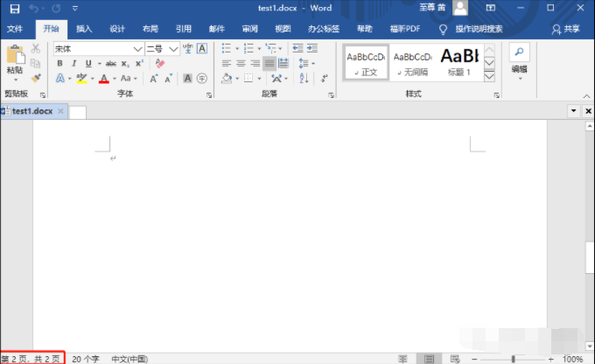Open the 福昕PDF ribbon tab
Viewport: 595px width, 364px height.
[405, 29]
